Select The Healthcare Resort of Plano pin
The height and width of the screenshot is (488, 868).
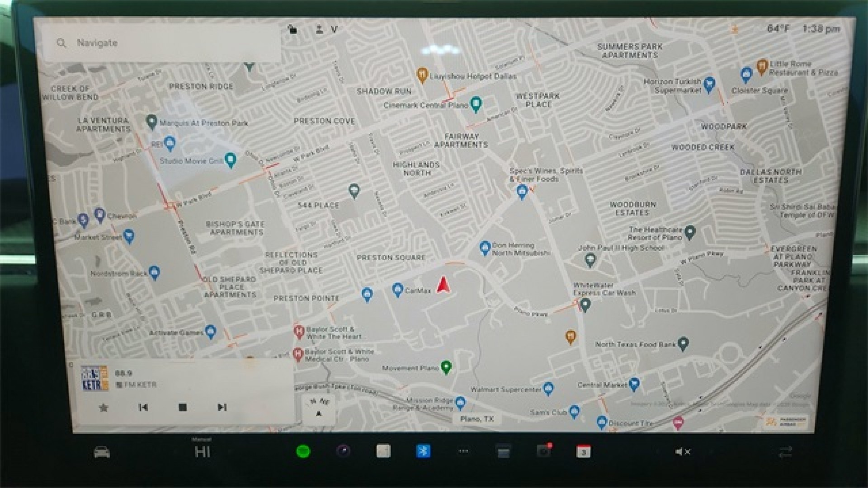point(689,233)
